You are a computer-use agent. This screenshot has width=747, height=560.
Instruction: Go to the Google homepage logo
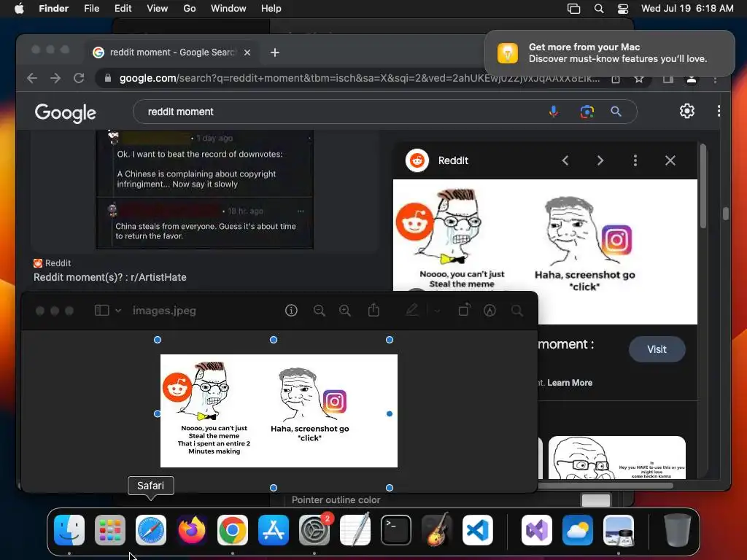(x=65, y=113)
